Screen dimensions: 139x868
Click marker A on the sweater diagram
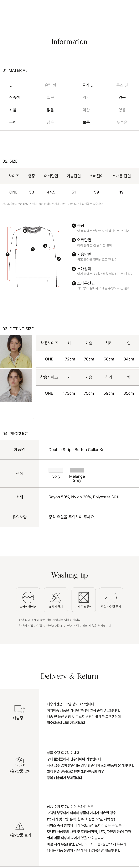pyautogui.click(x=7, y=254)
